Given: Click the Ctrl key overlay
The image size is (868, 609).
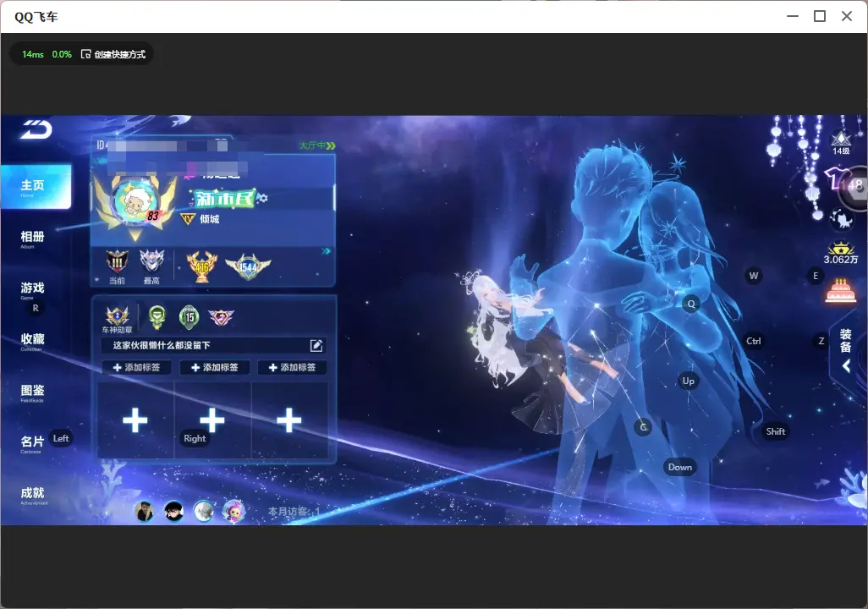Looking at the screenshot, I should click(x=754, y=341).
